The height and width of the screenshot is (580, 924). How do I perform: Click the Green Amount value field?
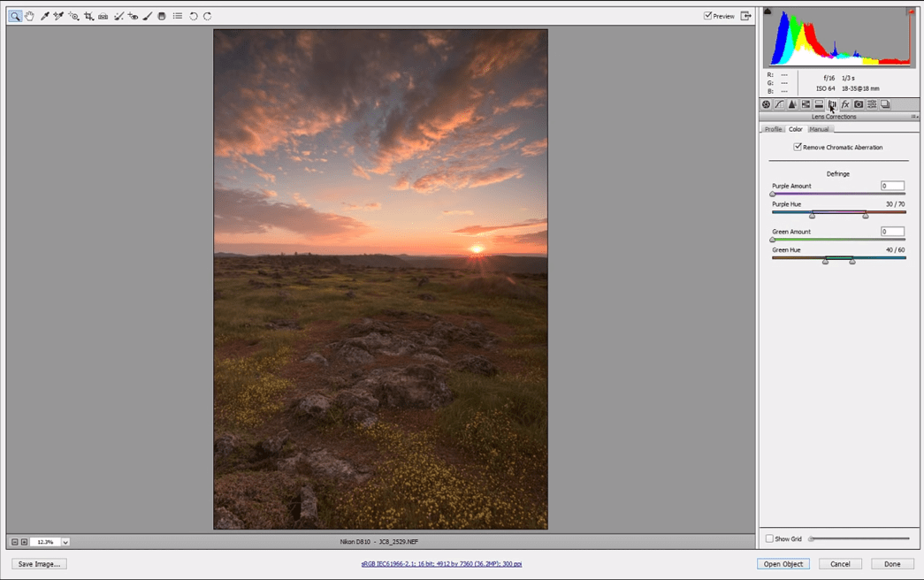coord(892,232)
